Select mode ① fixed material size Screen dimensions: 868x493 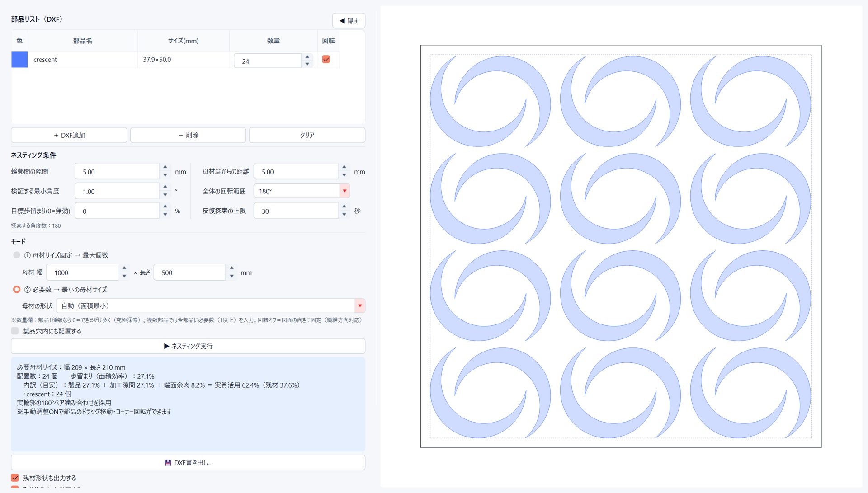click(x=17, y=255)
